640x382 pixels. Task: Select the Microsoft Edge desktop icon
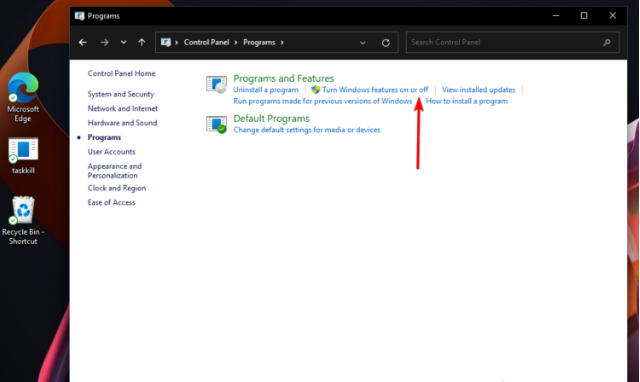click(23, 87)
